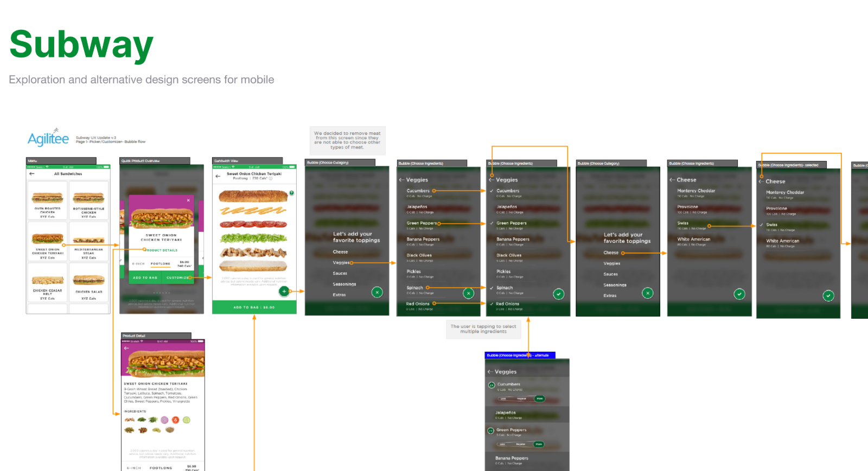Select FOOTLONG tab in Quick Product Overview

(x=160, y=264)
